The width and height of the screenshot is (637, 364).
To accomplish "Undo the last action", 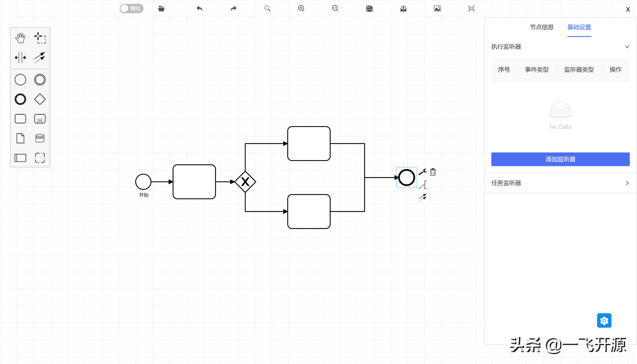I will click(199, 8).
